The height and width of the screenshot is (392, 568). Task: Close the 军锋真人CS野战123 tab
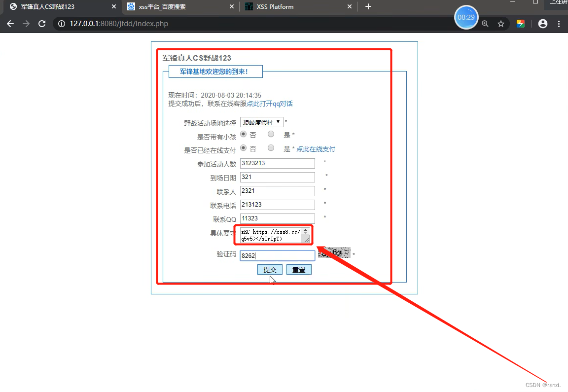coord(114,6)
